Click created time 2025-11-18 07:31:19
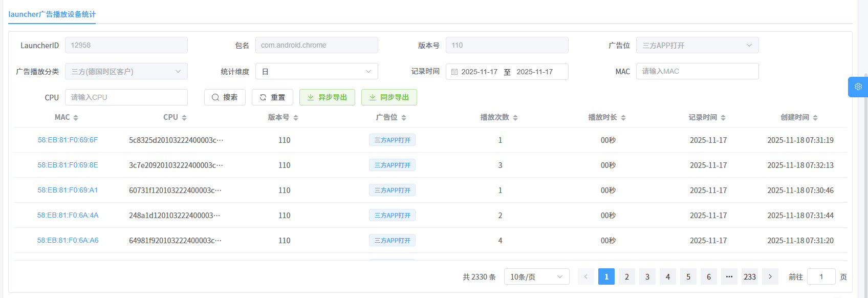 [800, 140]
